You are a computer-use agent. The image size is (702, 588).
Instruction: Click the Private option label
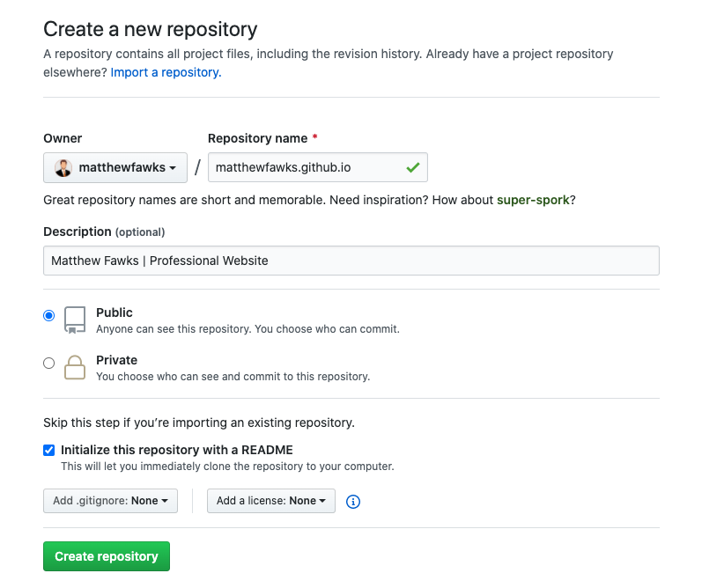click(x=117, y=360)
